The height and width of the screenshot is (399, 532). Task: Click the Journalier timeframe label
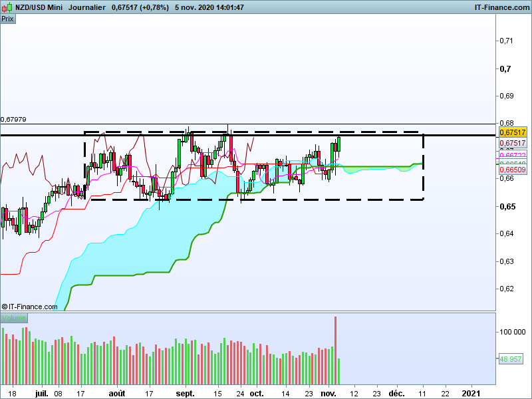click(87, 7)
